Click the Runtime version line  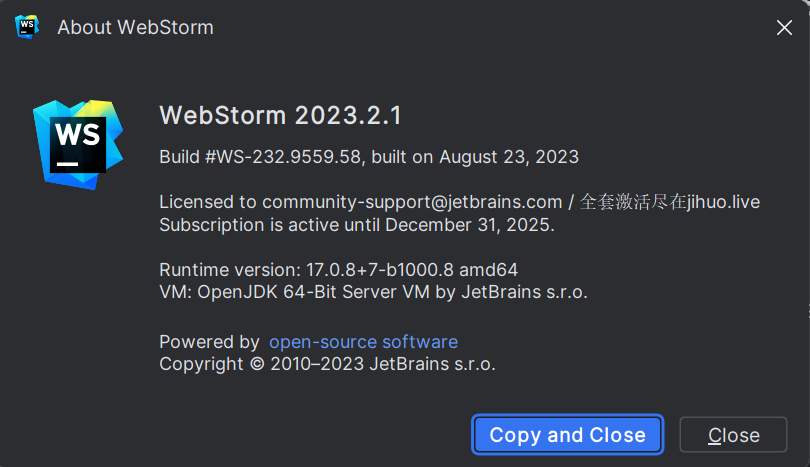[x=338, y=270]
